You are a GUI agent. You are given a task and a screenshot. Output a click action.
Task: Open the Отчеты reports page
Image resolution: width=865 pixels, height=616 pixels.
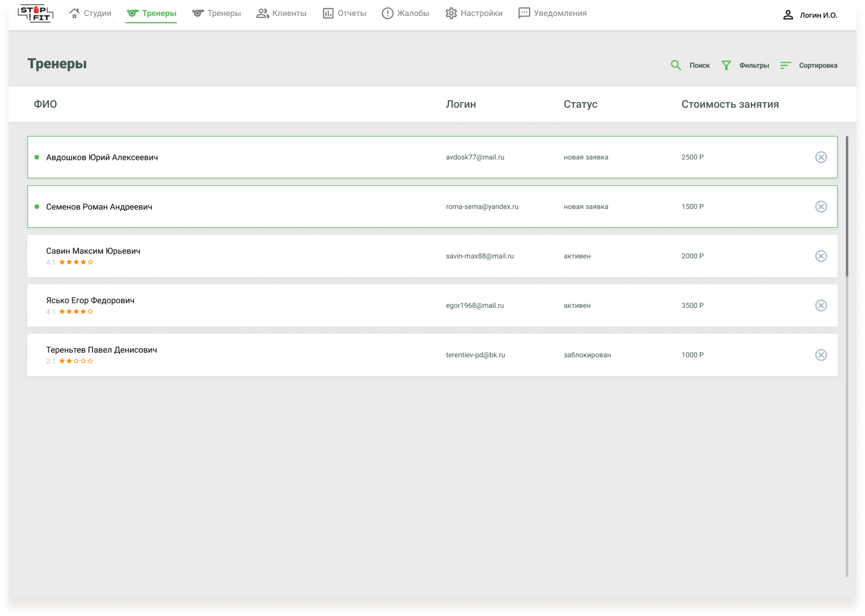[x=344, y=13]
